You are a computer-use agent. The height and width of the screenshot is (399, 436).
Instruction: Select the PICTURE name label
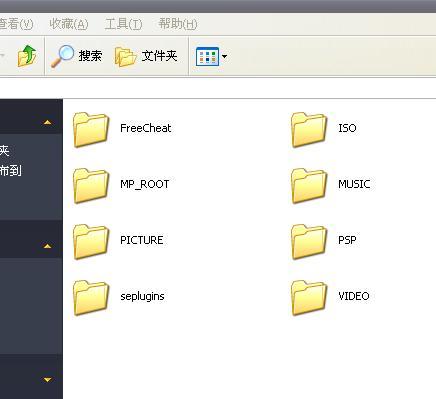(x=142, y=240)
